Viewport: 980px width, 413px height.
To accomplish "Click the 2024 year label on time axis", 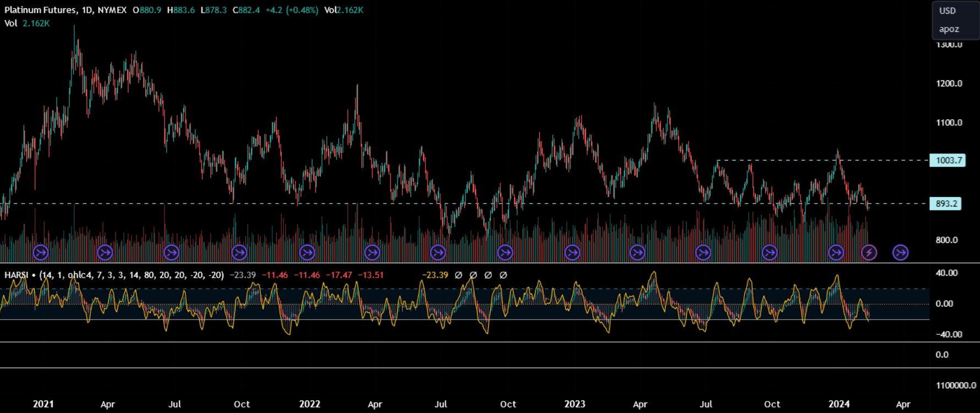I will 839,404.
